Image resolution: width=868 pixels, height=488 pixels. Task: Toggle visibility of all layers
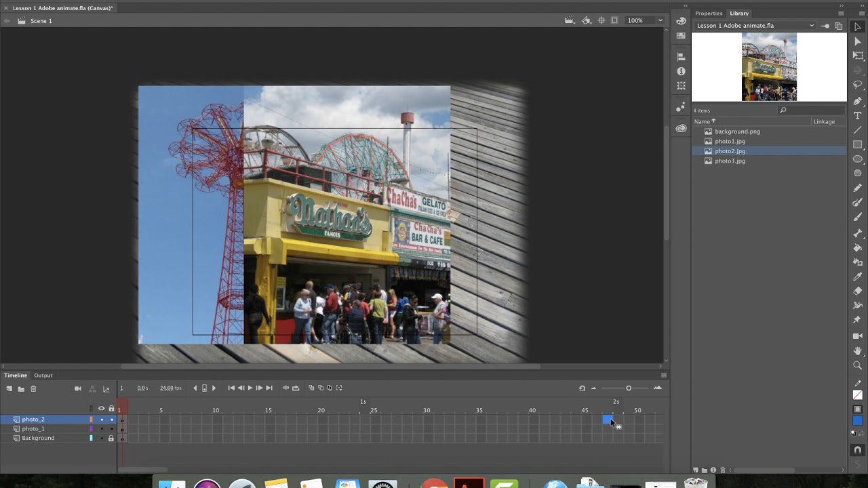pos(102,408)
